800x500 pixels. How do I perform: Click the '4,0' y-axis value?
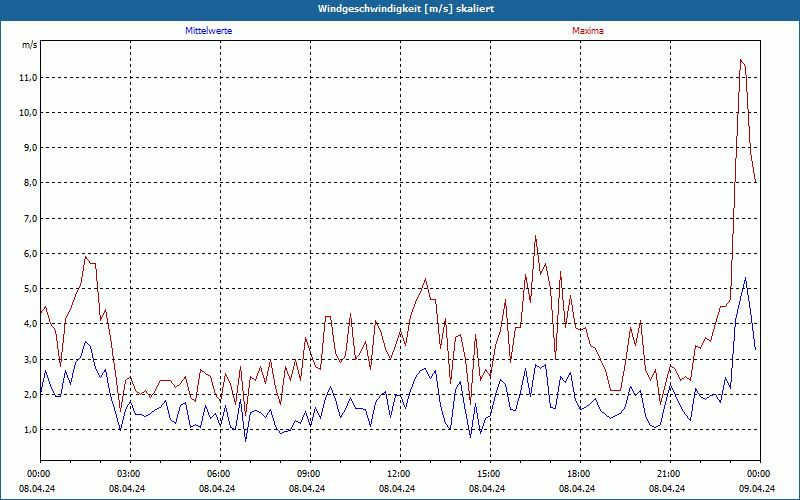click(x=31, y=323)
